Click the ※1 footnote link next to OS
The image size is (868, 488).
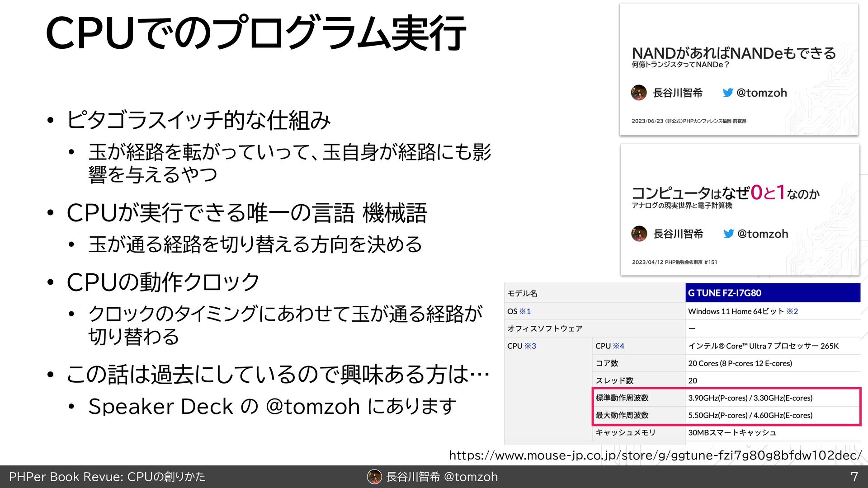525,311
